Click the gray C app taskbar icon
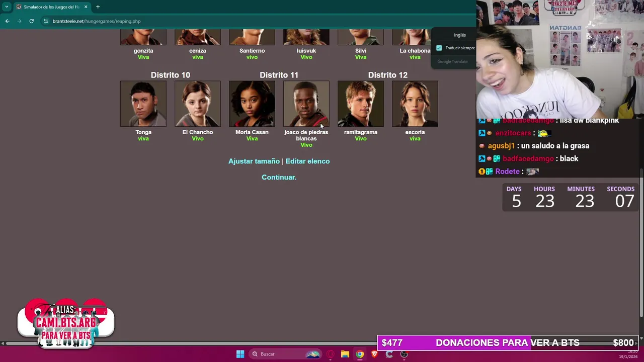The width and height of the screenshot is (644, 362). click(x=389, y=354)
